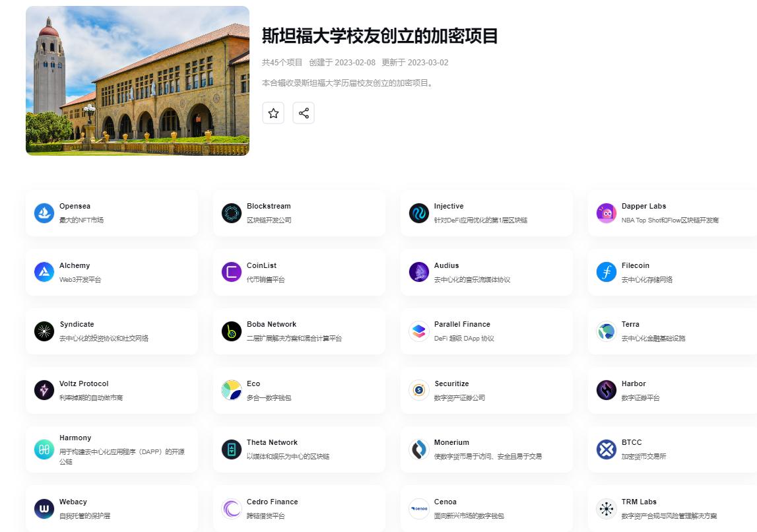The width and height of the screenshot is (757, 532).
Task: Click the share icon button
Action: (304, 113)
